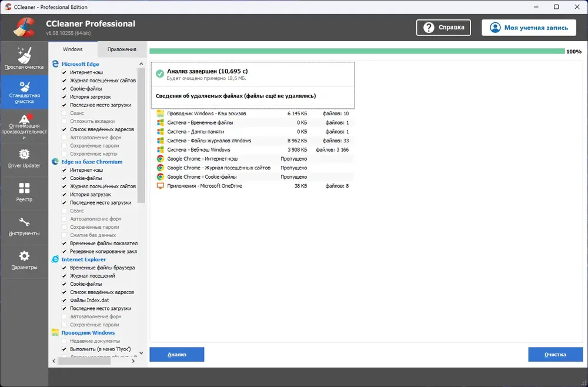This screenshot has height=387, width=588.
Task: Uncheck Файлы Index.dat checkbox
Action: click(64, 300)
